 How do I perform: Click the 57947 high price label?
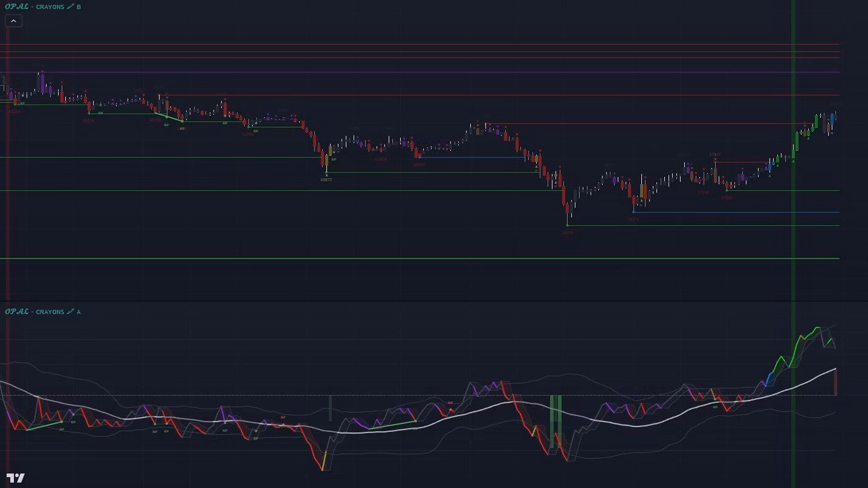click(714, 155)
